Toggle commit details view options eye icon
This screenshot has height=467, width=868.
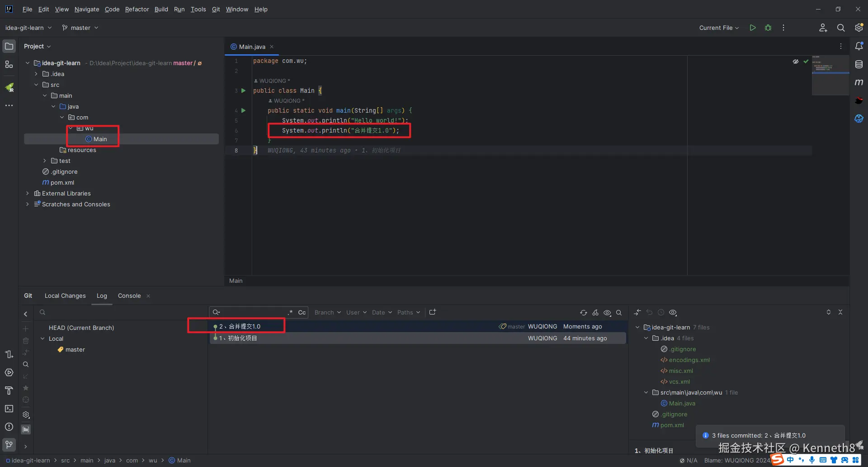tap(673, 312)
